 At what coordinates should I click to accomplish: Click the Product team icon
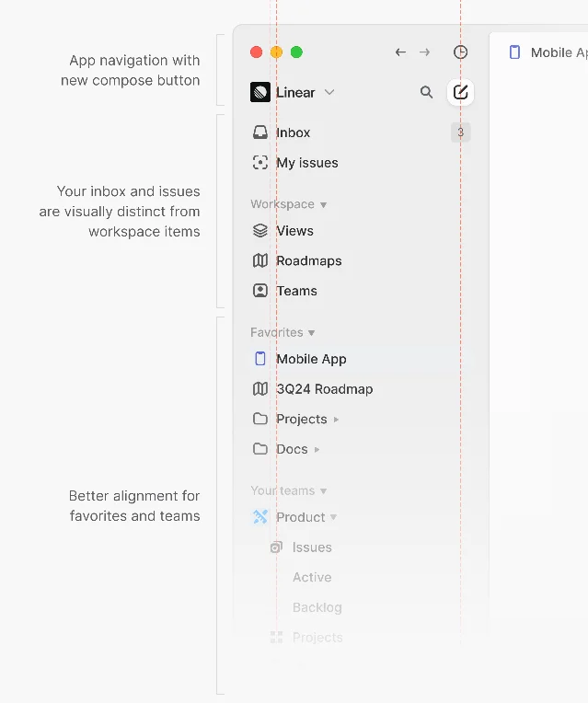coord(260,517)
